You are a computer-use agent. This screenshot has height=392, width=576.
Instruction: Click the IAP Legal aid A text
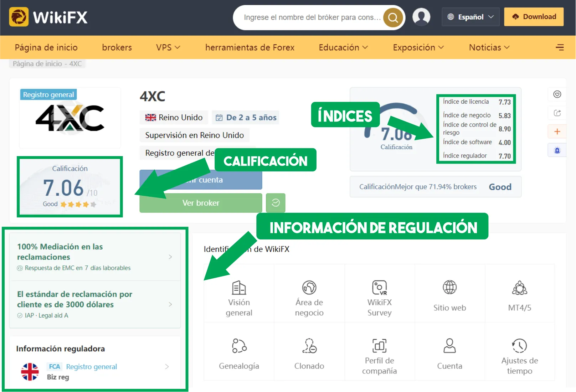point(46,315)
